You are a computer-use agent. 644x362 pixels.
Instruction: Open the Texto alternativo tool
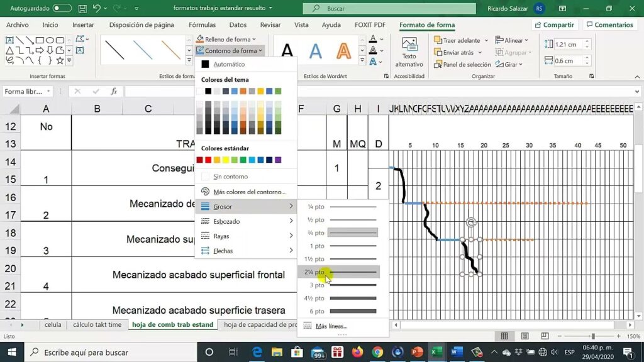point(409,52)
